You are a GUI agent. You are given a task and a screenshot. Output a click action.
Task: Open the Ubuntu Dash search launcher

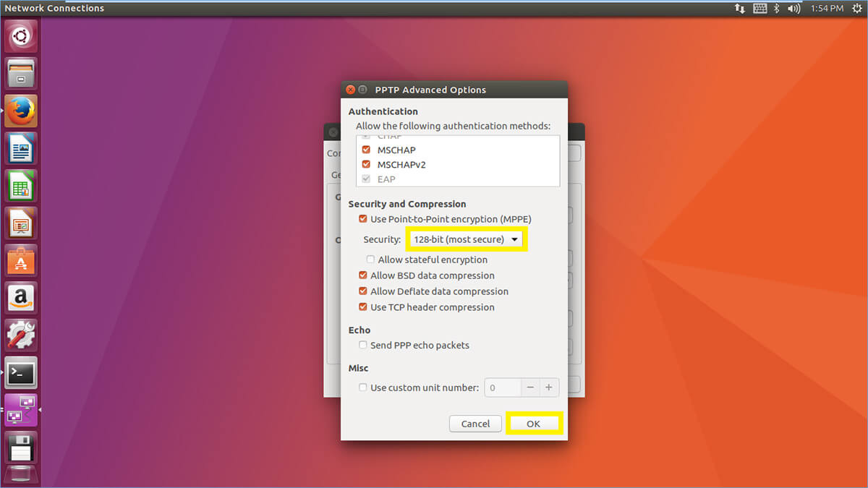click(x=21, y=35)
